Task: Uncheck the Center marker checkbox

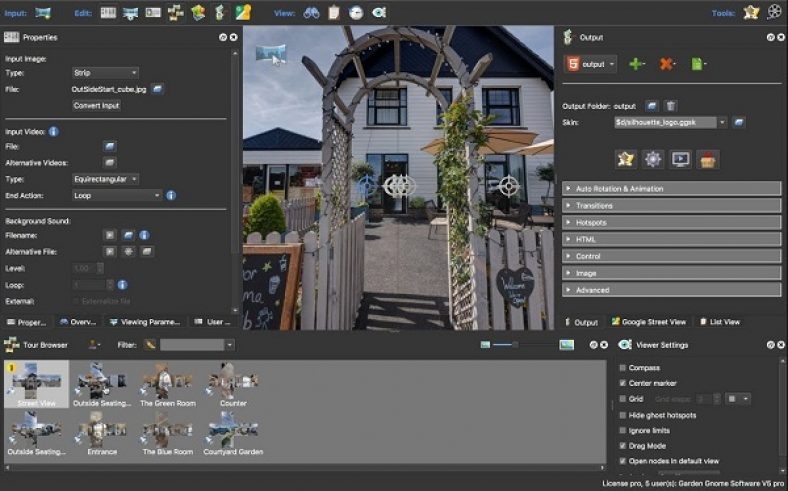Action: 623,383
